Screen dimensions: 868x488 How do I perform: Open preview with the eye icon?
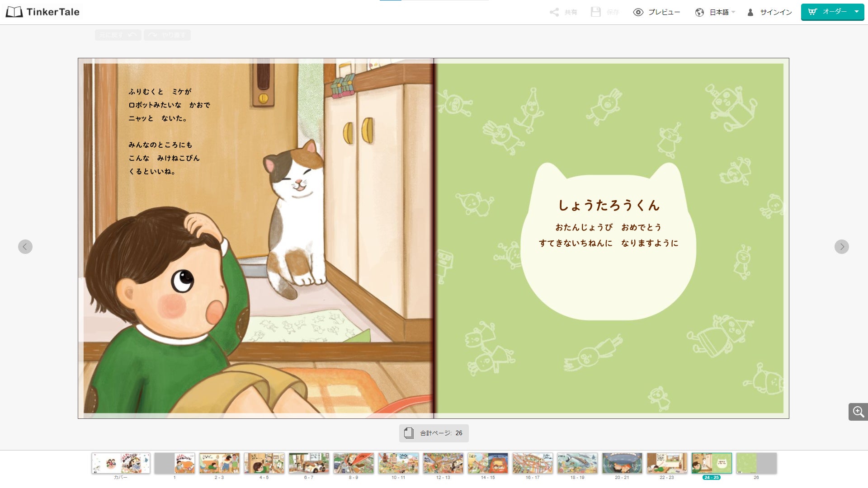tap(638, 12)
